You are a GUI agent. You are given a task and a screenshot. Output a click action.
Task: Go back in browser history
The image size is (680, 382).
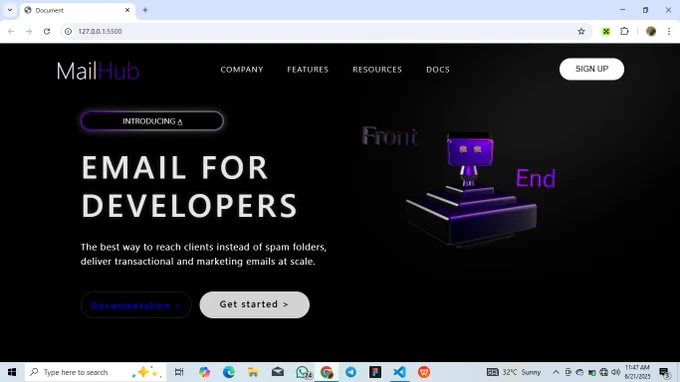(x=11, y=31)
